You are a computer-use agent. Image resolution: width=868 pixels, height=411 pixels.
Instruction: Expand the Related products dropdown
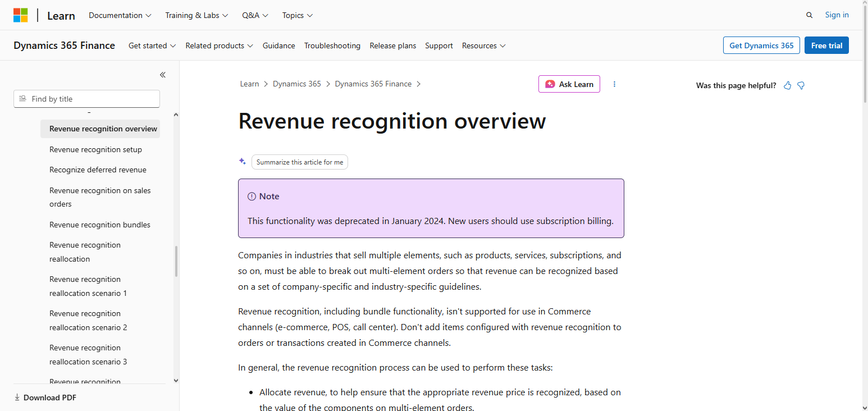tap(219, 45)
